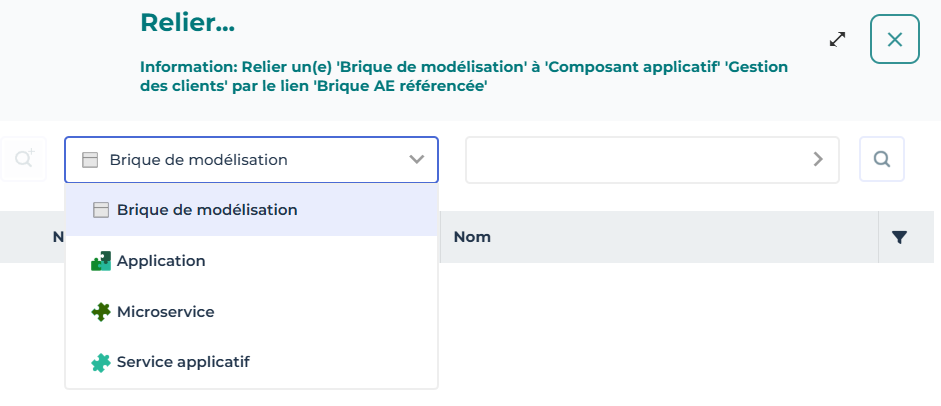Viewport: 941px width, 406px height.
Task: Open the column filter funnel icon
Action: tap(899, 238)
